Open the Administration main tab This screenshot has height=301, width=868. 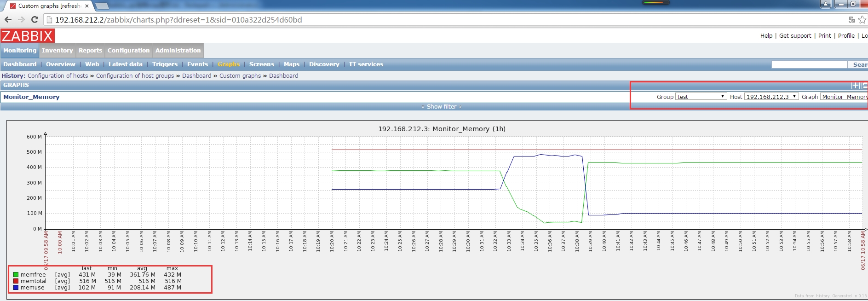[x=178, y=51]
